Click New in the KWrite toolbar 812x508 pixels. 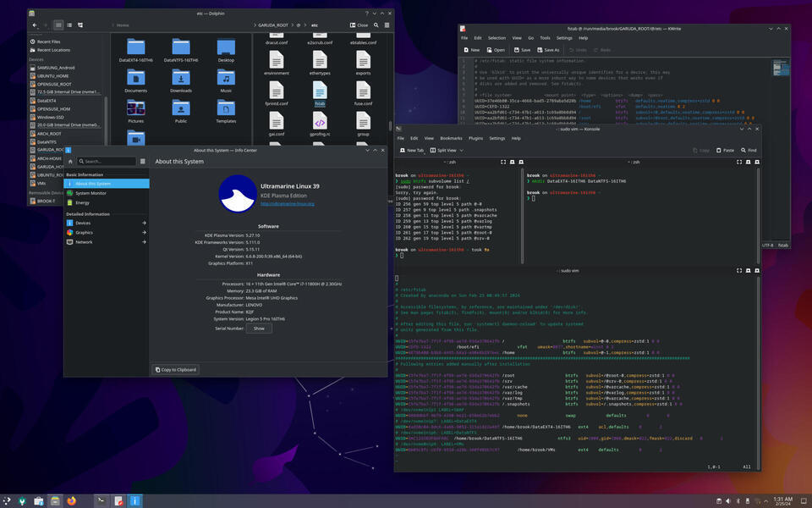click(472, 50)
